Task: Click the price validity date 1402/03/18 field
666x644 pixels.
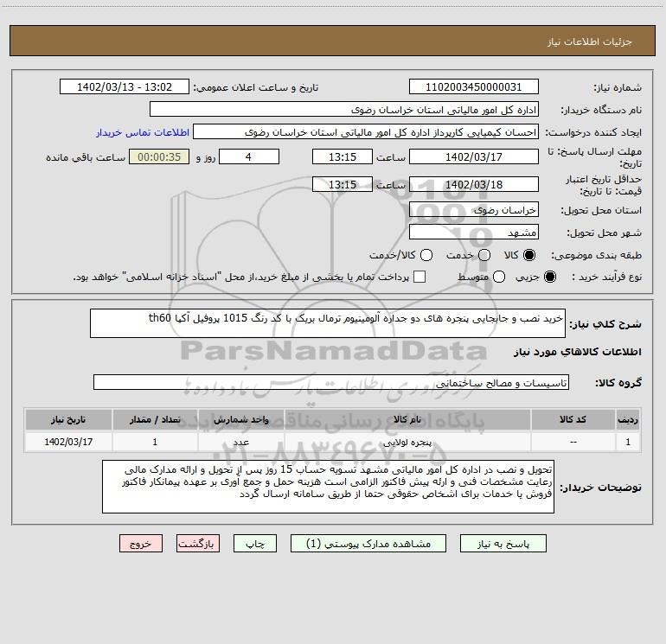Action: coord(474,184)
